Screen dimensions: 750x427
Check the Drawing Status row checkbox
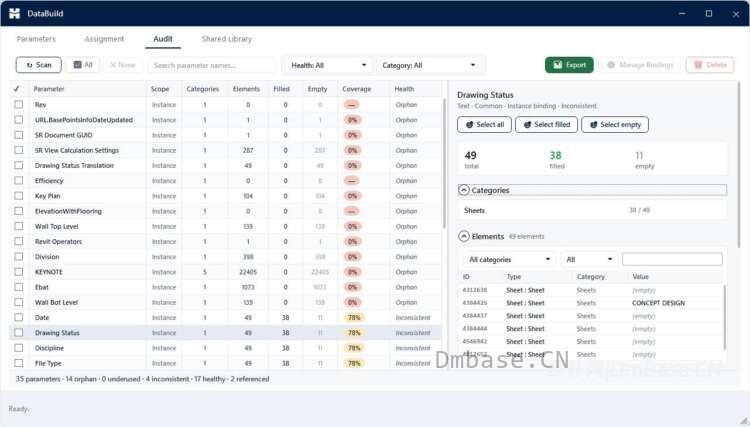click(19, 332)
